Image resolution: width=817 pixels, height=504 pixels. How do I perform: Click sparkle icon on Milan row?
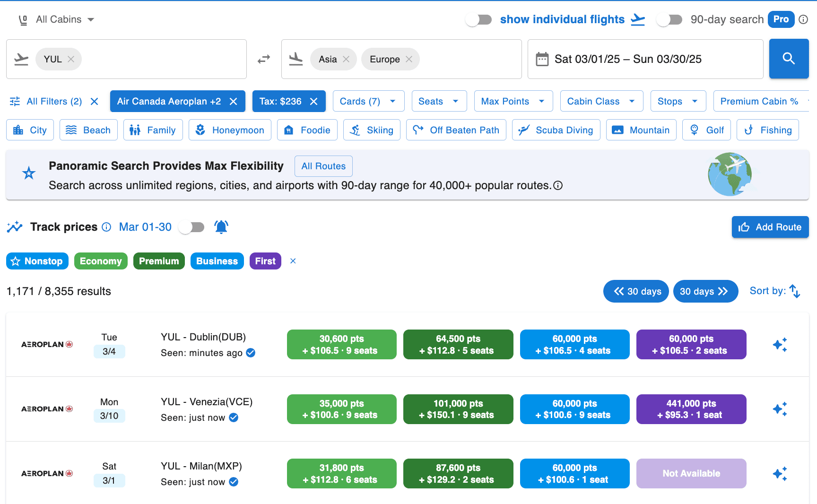pyautogui.click(x=780, y=474)
